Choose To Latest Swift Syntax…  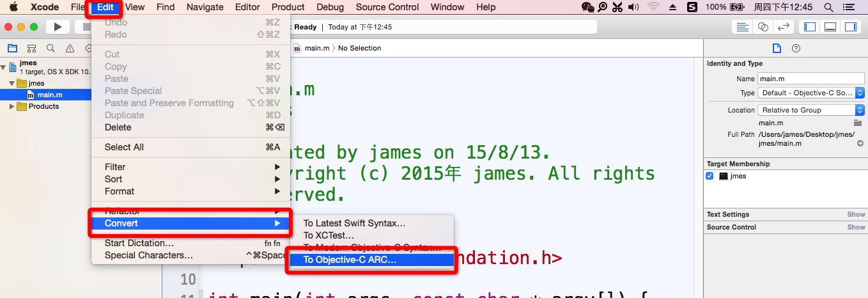click(x=371, y=223)
